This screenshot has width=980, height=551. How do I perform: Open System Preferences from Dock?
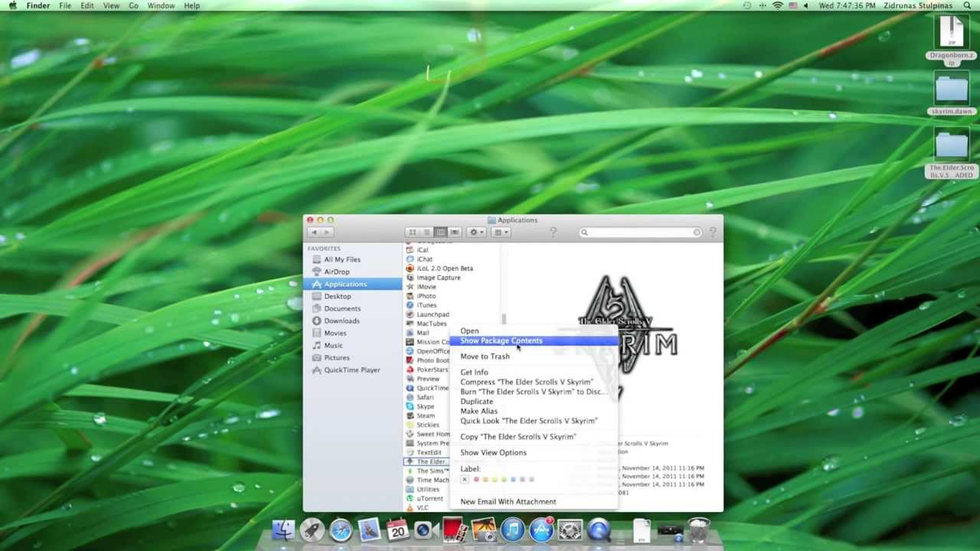[x=570, y=530]
